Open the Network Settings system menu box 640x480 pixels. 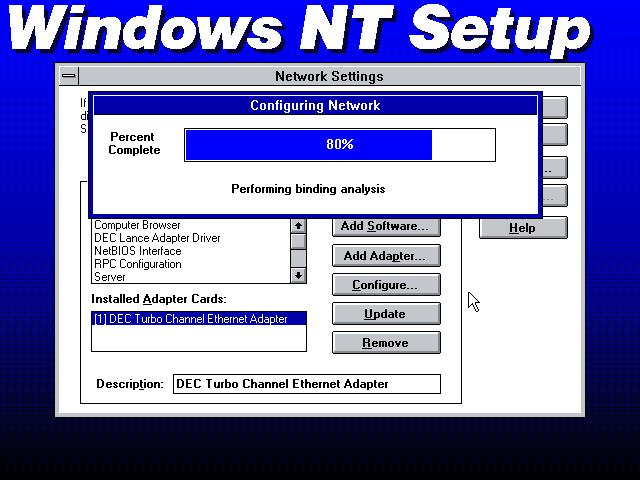(69, 76)
